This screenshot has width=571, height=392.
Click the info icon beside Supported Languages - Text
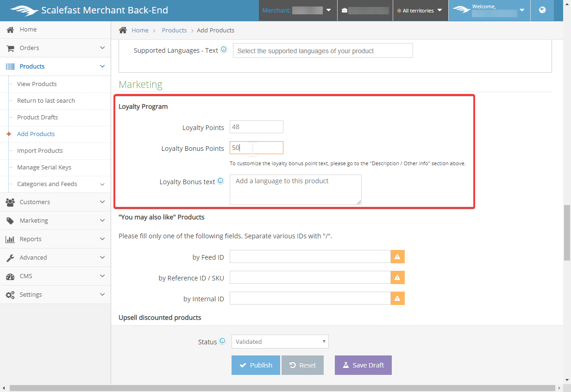pos(224,50)
